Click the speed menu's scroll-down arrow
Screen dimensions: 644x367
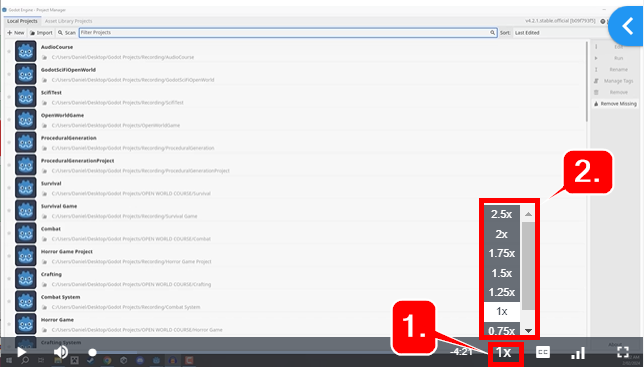pyautogui.click(x=528, y=330)
